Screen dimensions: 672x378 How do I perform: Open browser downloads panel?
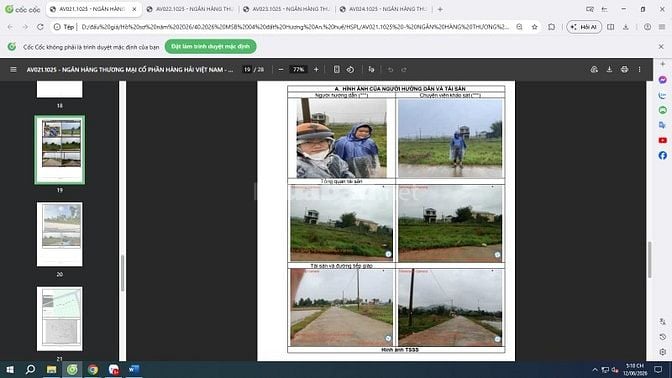coord(626,27)
